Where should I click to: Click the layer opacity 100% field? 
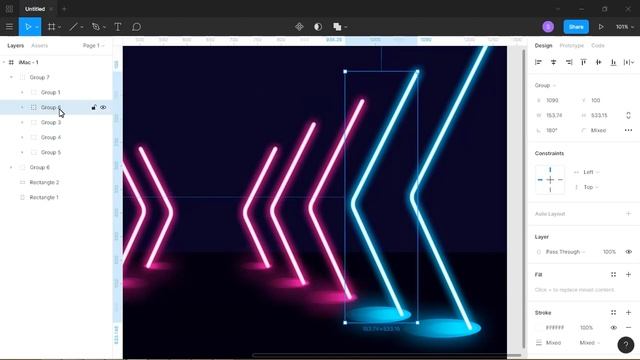click(609, 252)
